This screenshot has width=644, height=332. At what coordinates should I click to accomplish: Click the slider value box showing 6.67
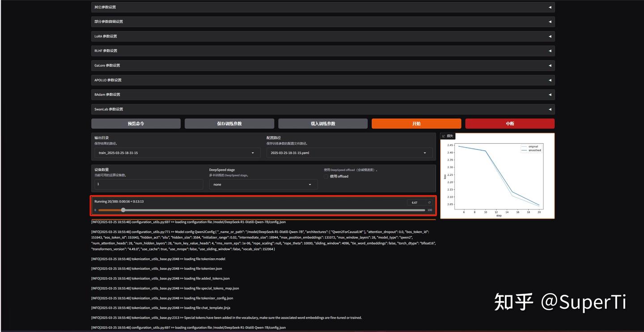tap(416, 202)
